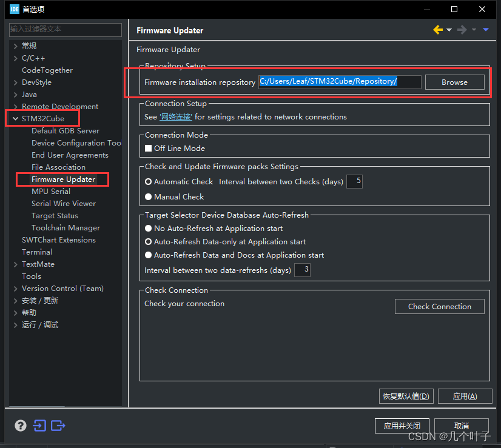Expand the Version Control (Team) node
The height and width of the screenshot is (448, 501).
[15, 289]
